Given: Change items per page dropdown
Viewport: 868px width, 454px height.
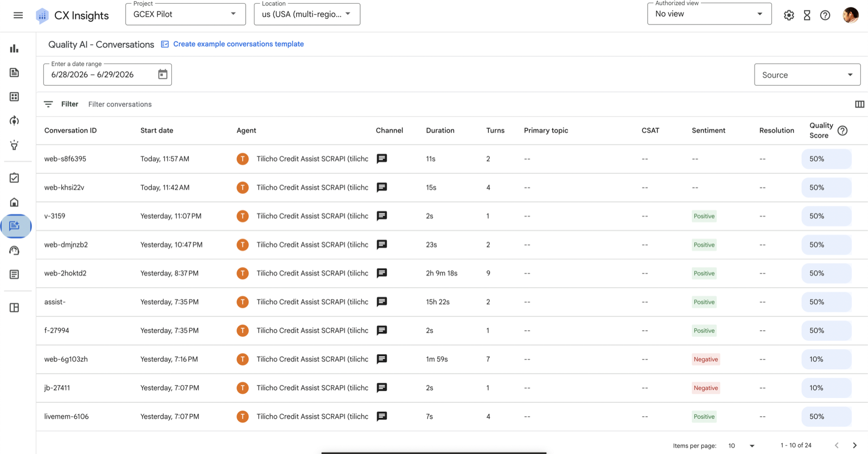Looking at the screenshot, I should (741, 445).
